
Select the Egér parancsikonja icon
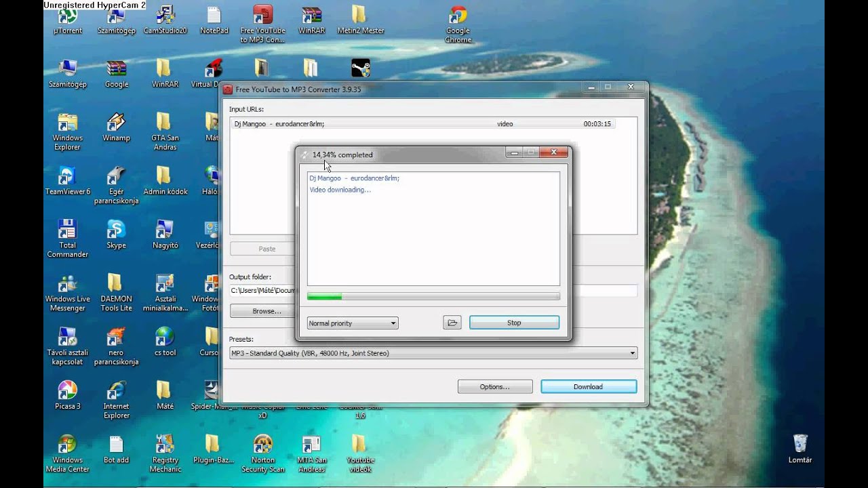tap(116, 186)
